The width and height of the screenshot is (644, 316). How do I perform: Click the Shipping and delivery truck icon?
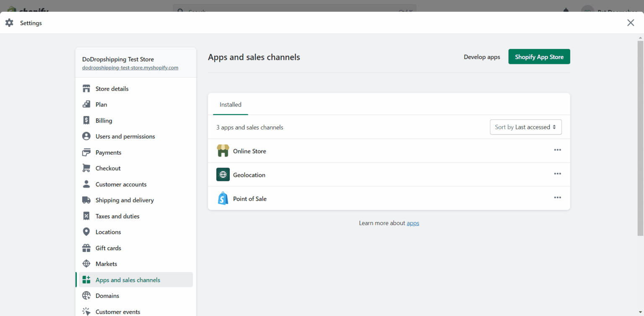[x=86, y=200]
